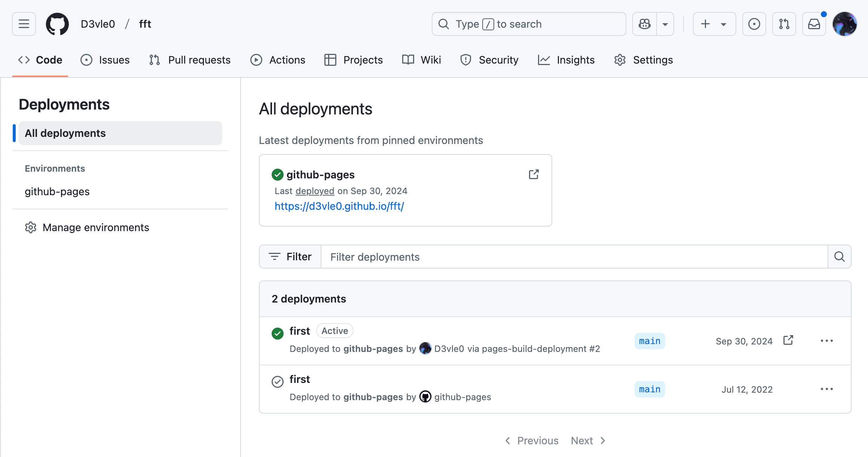The image size is (868, 457).
Task: Open the hamburger navigation menu
Action: [24, 24]
